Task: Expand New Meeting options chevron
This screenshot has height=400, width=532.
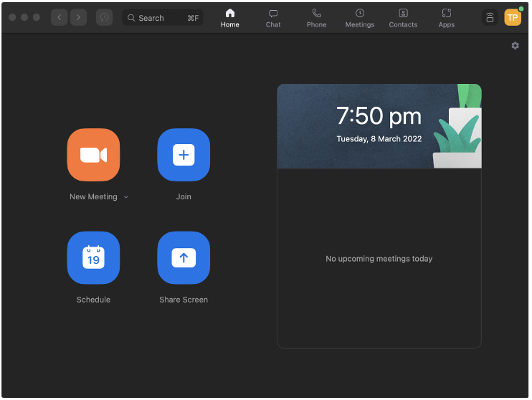Action: (126, 197)
